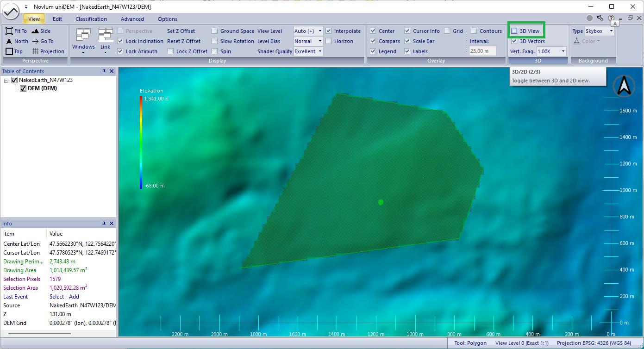Click the elevation legend color ramp

click(141, 142)
